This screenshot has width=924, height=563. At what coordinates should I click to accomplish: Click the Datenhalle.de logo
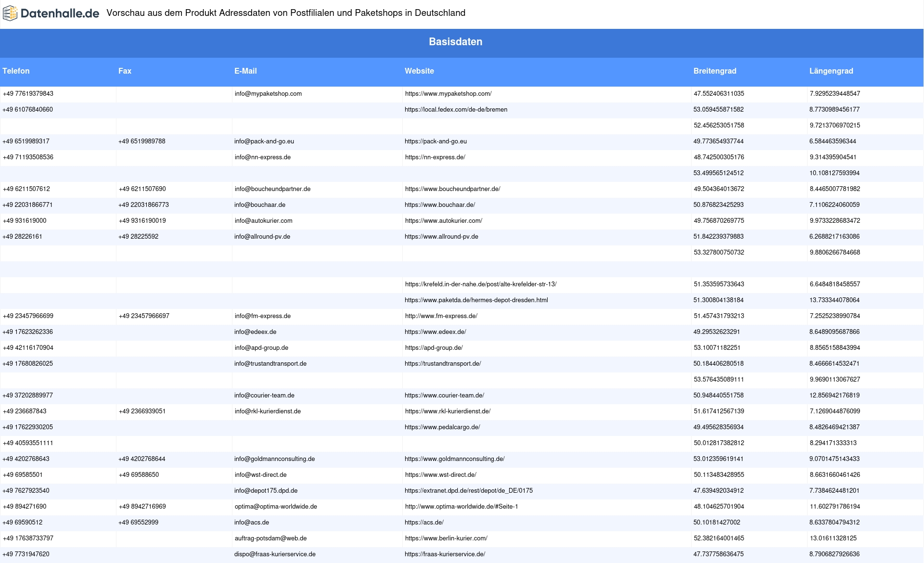[51, 13]
